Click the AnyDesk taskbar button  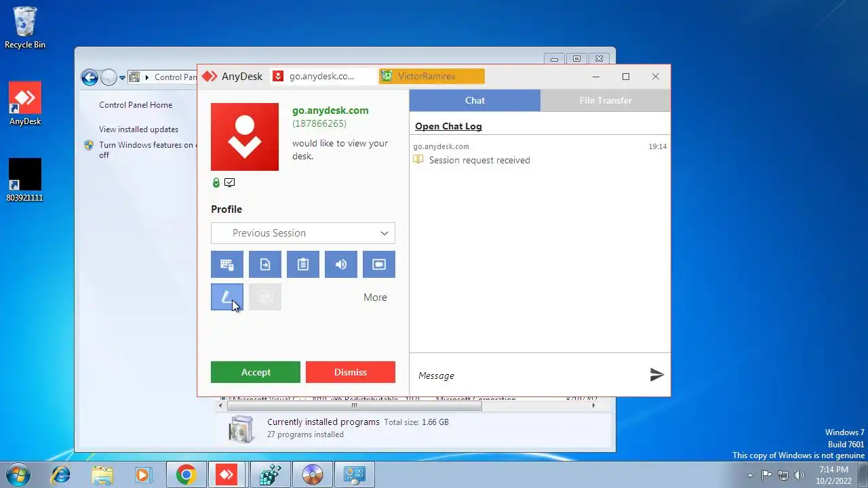pos(226,475)
